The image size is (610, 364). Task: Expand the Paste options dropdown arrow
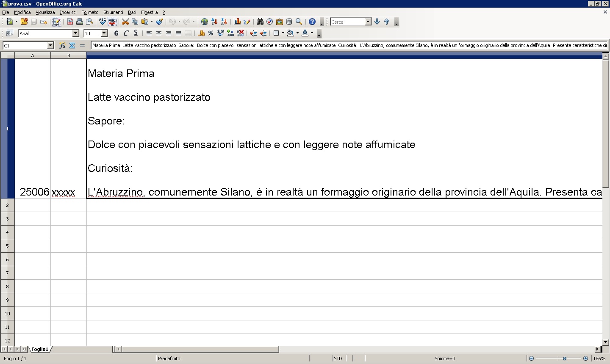tap(152, 22)
